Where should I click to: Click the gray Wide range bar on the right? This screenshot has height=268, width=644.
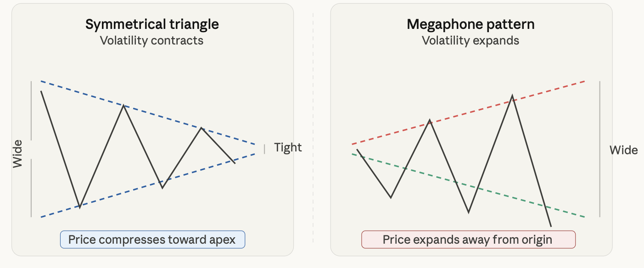point(599,149)
